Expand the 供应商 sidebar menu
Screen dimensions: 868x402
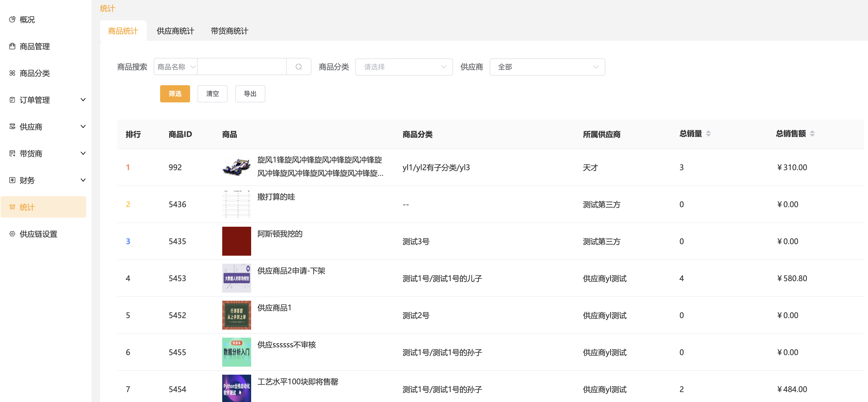83,126
